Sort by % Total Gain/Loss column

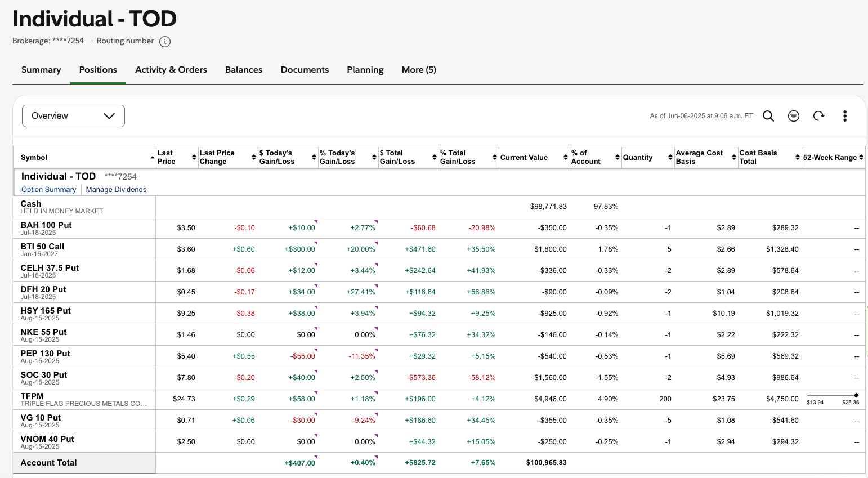point(495,158)
